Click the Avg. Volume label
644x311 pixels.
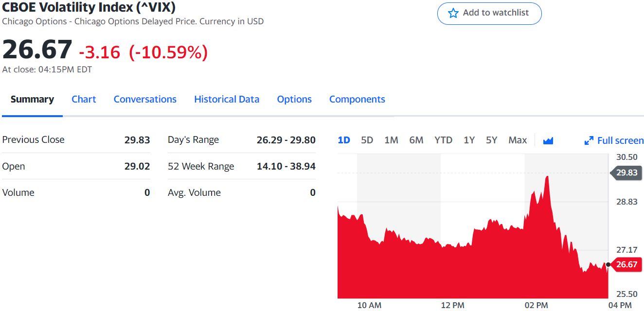[x=194, y=192]
